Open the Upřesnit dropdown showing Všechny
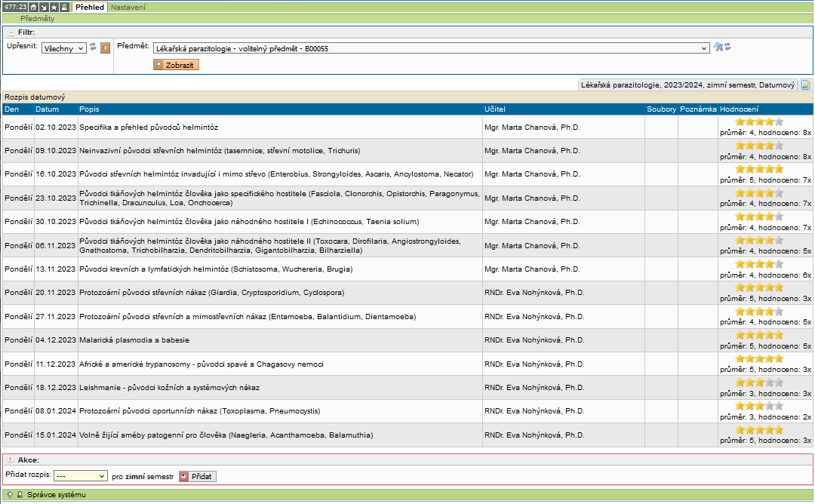Image resolution: width=815 pixels, height=504 pixels. [x=64, y=48]
